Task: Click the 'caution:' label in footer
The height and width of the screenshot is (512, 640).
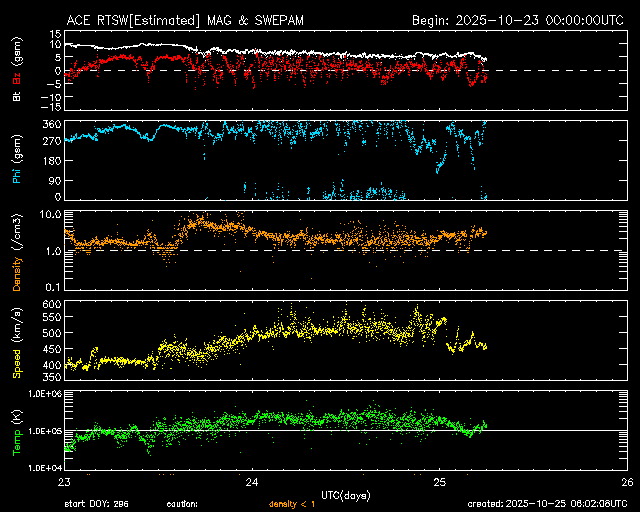Action: coord(182,504)
